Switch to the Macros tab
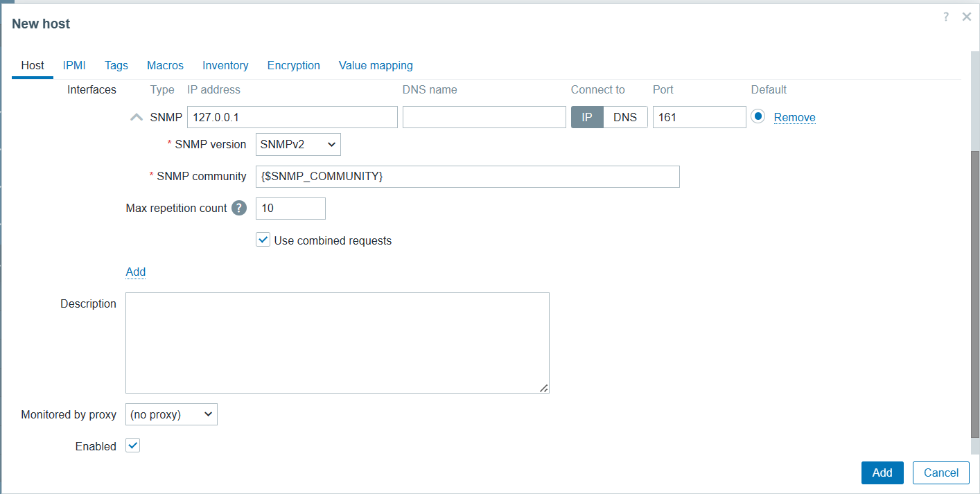Image resolution: width=980 pixels, height=494 pixels. coord(165,65)
